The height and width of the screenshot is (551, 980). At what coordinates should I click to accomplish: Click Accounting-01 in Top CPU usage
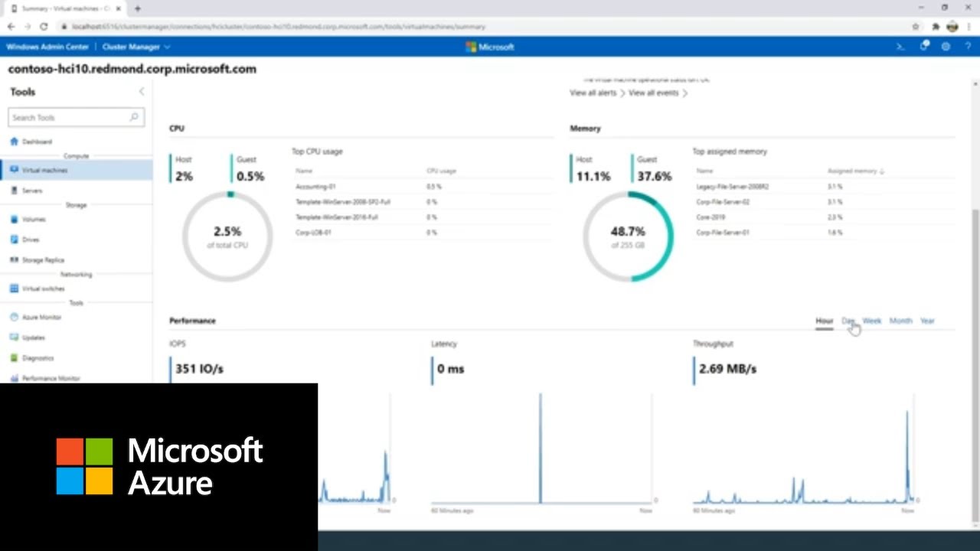pyautogui.click(x=315, y=187)
